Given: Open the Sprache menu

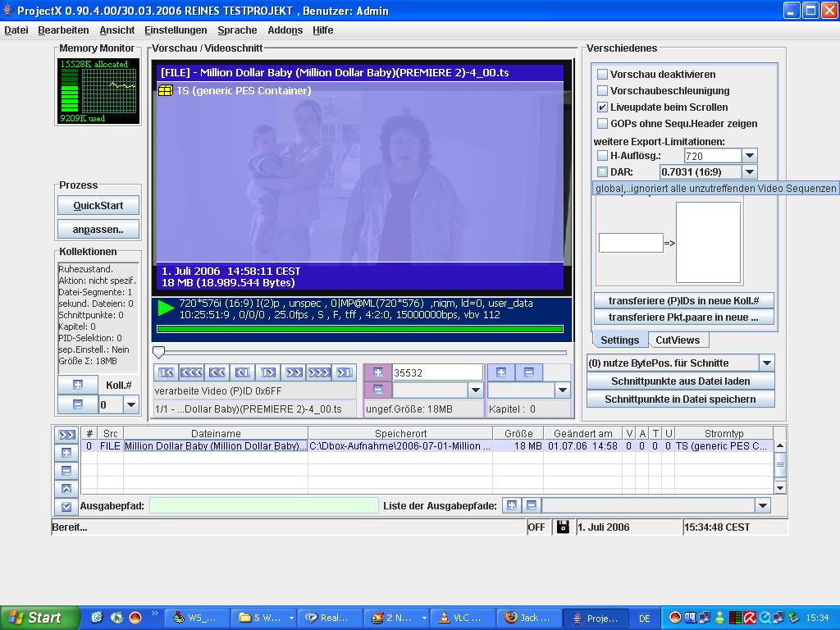Looking at the screenshot, I should tap(237, 30).
